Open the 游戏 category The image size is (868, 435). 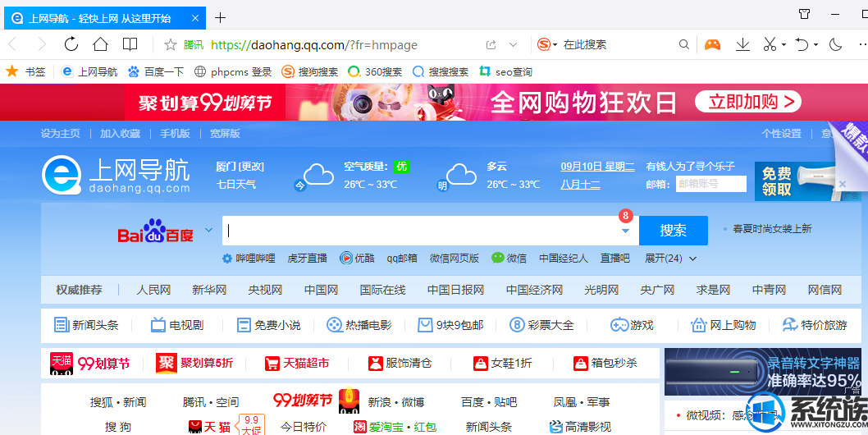(633, 325)
